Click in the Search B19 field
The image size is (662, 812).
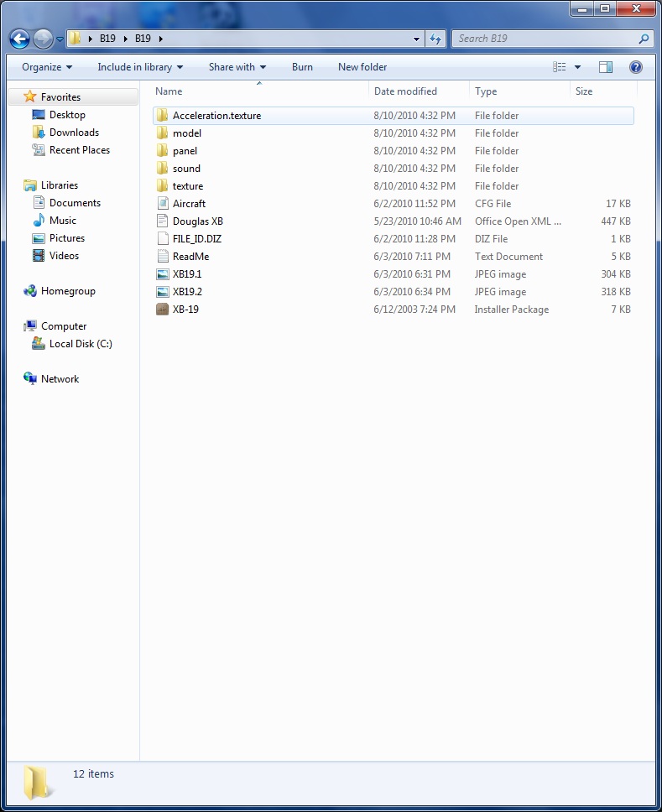click(545, 39)
